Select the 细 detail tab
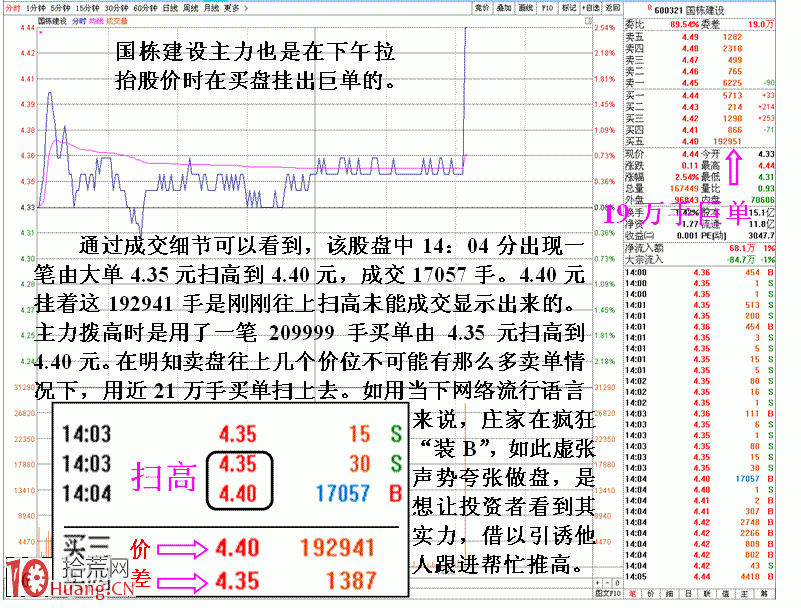The height and width of the screenshot is (608, 801). point(670,594)
